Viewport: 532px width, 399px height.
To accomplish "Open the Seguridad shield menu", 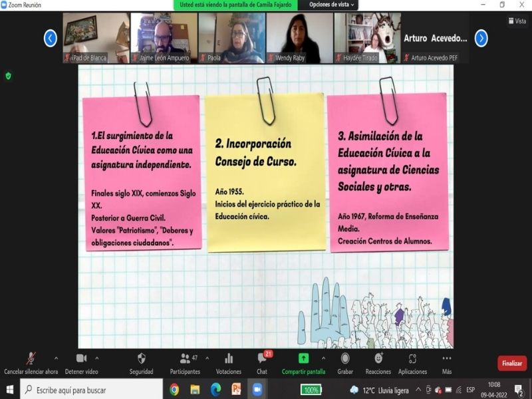I will point(141,363).
